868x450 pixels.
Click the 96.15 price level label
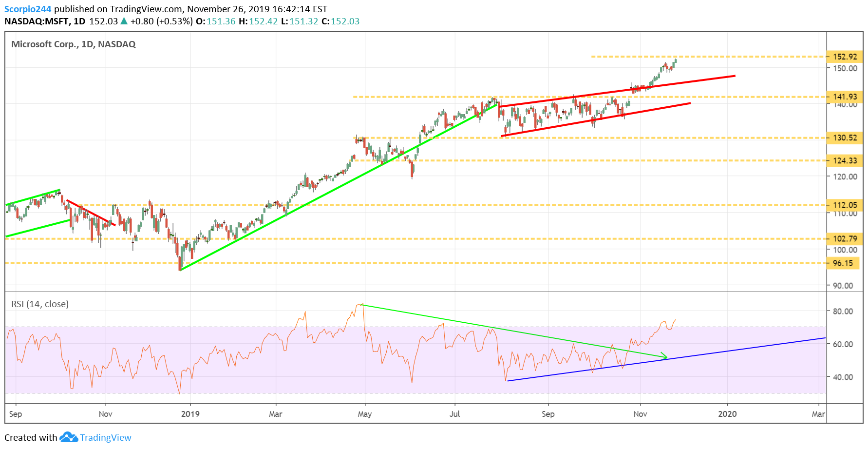(843, 263)
